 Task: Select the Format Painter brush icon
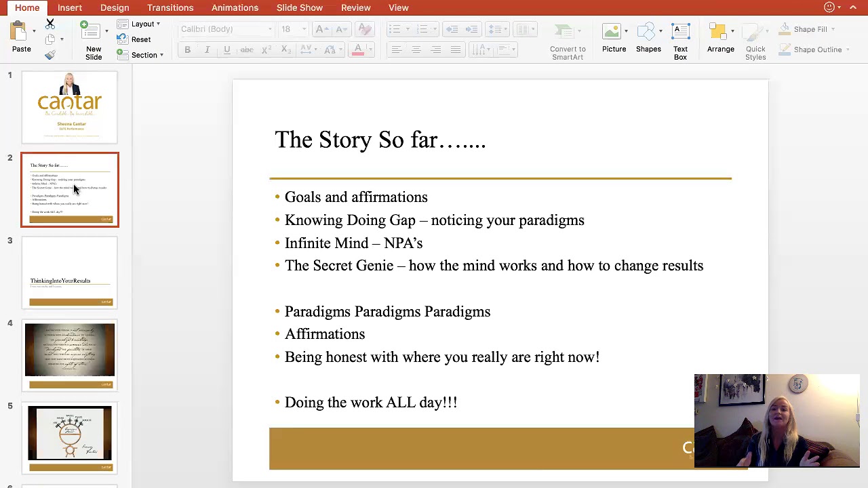tap(50, 55)
